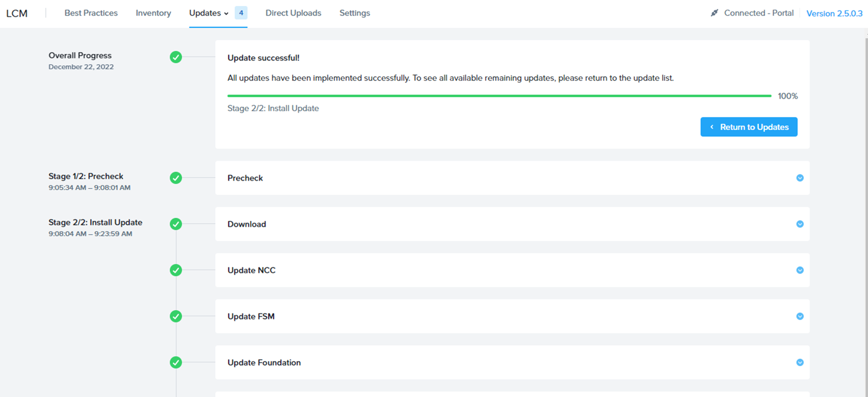
Task: Go to the Direct Uploads tab
Action: [293, 13]
